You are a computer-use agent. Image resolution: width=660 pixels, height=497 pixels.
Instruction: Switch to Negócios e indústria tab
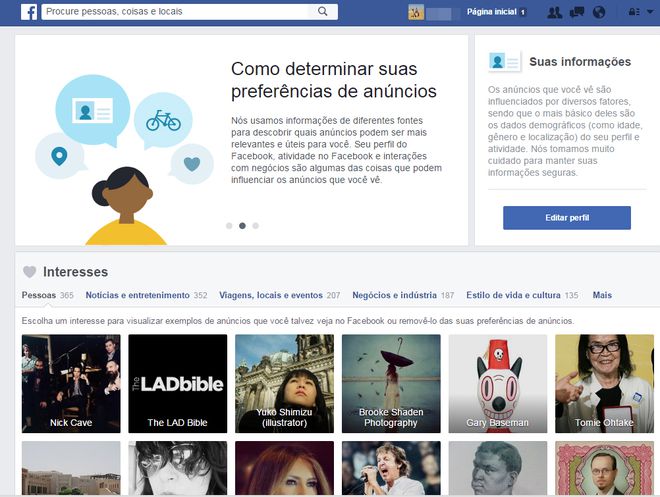point(403,295)
